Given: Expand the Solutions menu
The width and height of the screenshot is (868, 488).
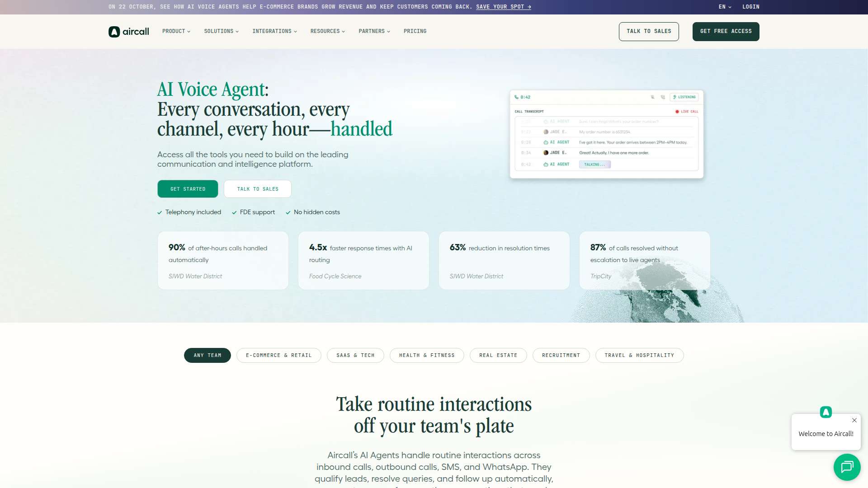Looking at the screenshot, I should pos(222,31).
